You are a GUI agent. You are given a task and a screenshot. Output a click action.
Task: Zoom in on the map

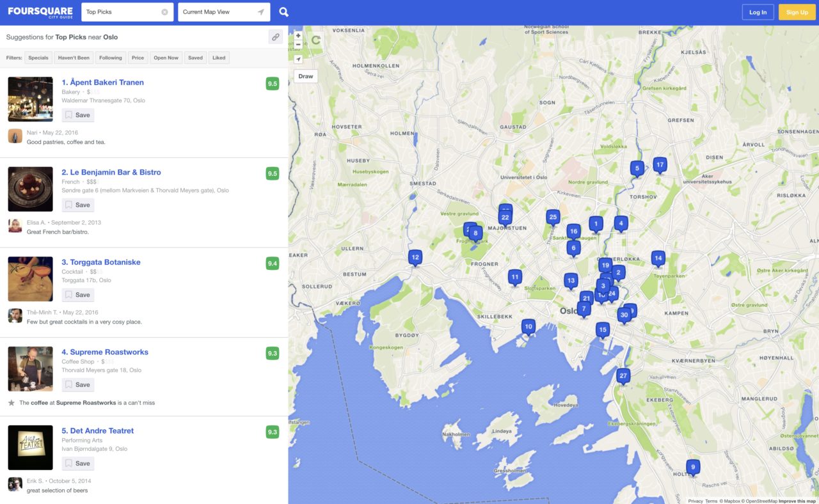(x=298, y=36)
